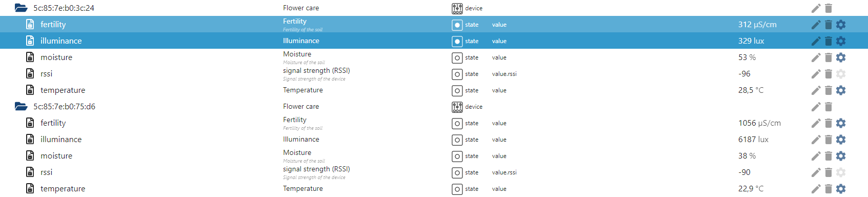Viewport: 868px width, 197px height.
Task: Select rssi under device 5c:85:7e:b0:75:d6
Action: click(x=434, y=172)
